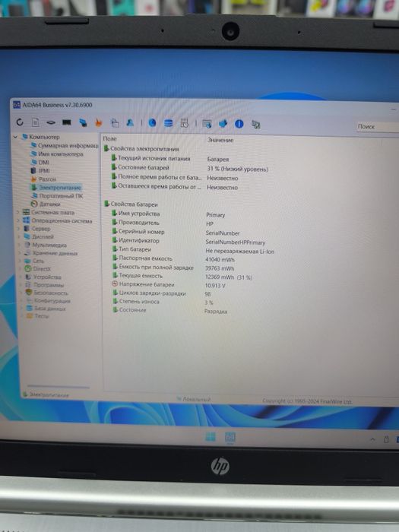Select the highlighted Электропитание tree item

click(x=56, y=187)
